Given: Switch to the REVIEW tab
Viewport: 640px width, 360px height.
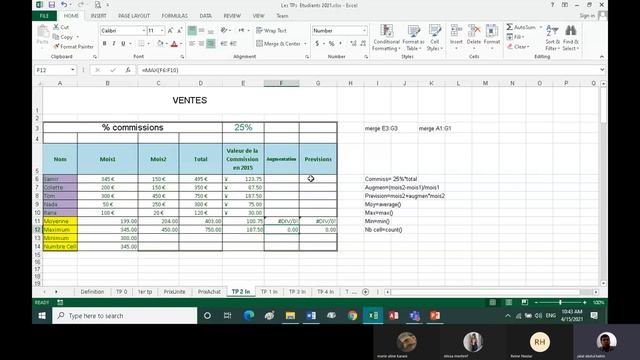Looking at the screenshot, I should 232,16.
